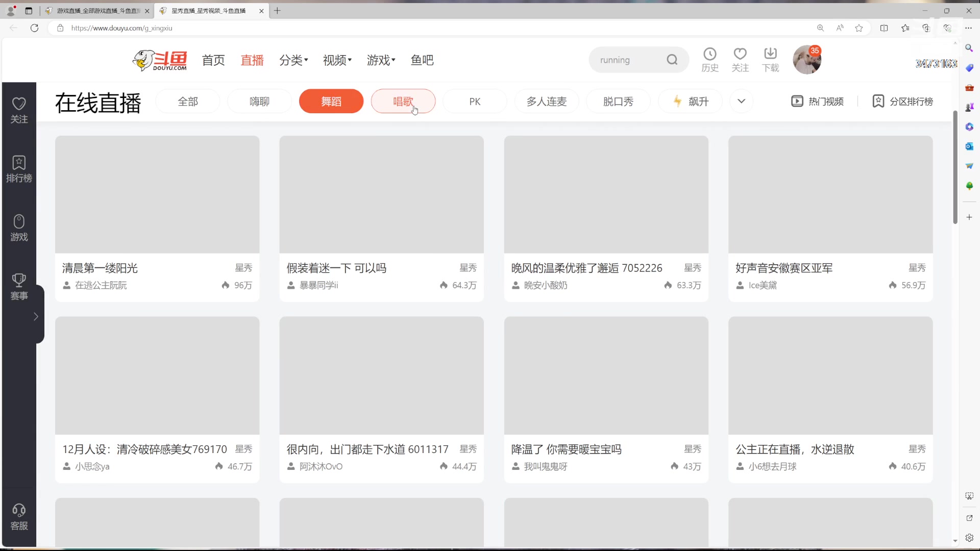The width and height of the screenshot is (980, 551).
Task: Select the 嗨聊 category filter
Action: pyautogui.click(x=259, y=101)
